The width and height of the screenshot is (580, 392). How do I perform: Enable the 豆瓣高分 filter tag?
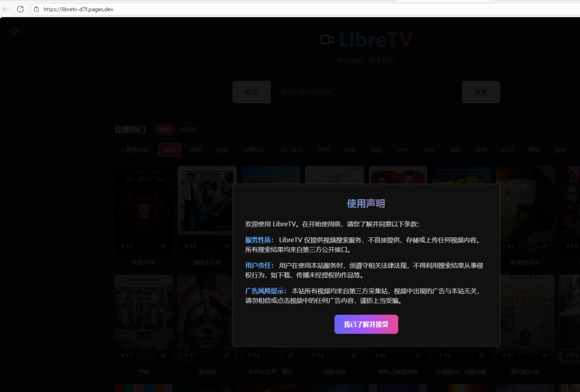(253, 150)
